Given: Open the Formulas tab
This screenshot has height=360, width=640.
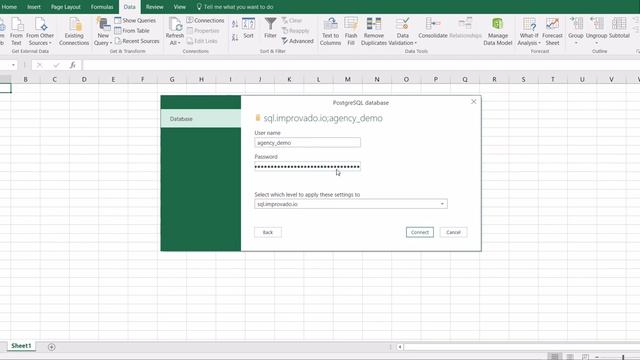Looking at the screenshot, I should point(102,7).
